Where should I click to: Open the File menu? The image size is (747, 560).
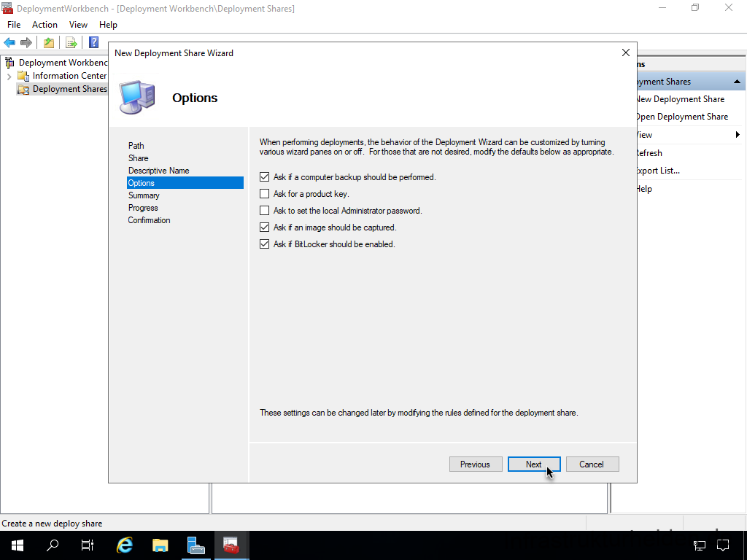pos(14,25)
